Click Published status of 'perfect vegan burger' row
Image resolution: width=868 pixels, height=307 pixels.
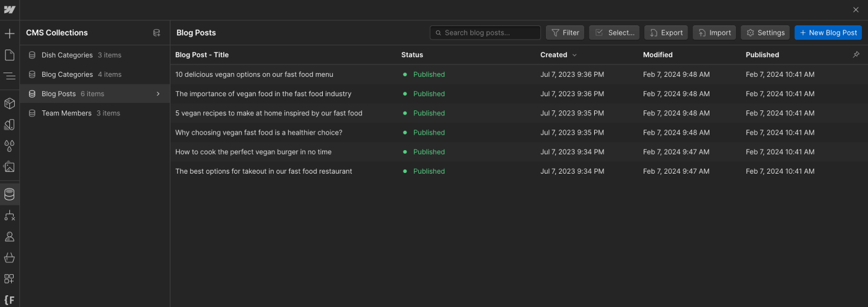(424, 151)
